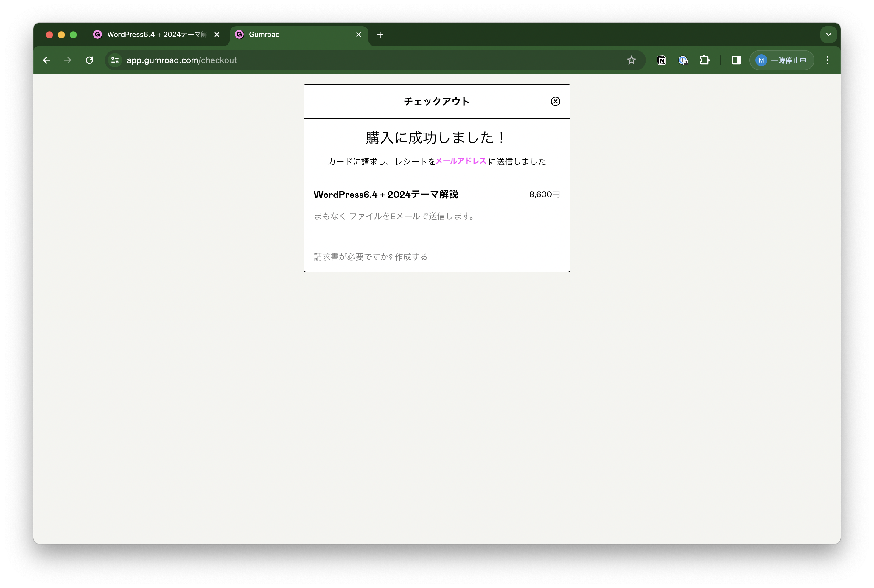Expand the tab search dropdown

pos(829,35)
